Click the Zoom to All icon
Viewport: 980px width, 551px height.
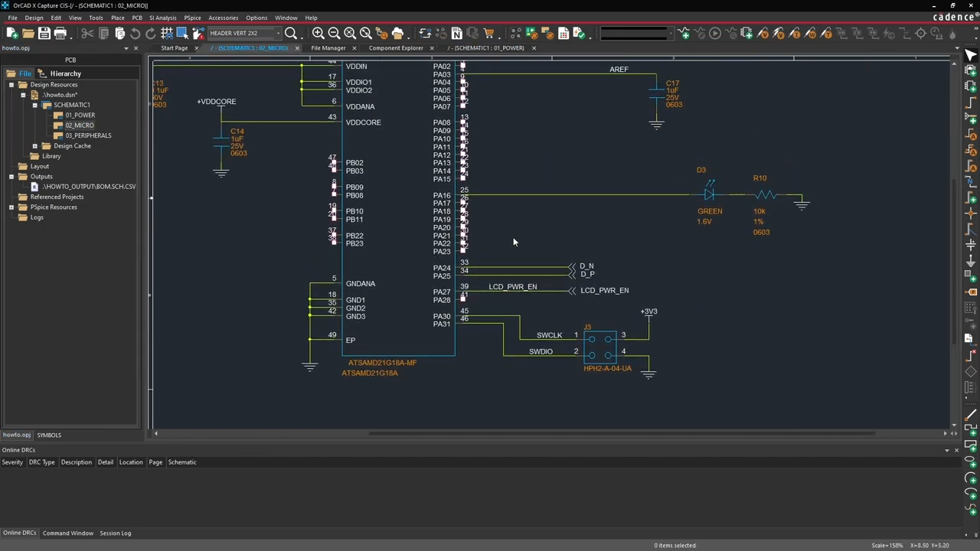pos(349,33)
